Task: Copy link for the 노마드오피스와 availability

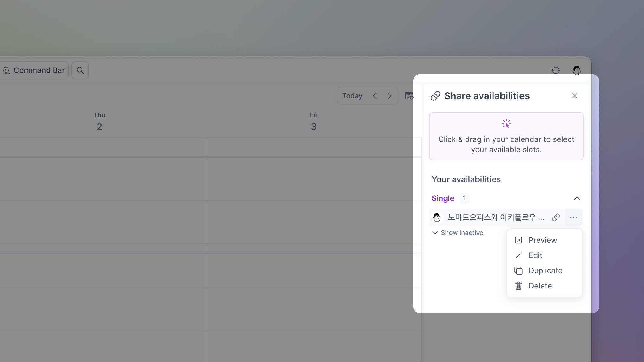Action: click(556, 217)
